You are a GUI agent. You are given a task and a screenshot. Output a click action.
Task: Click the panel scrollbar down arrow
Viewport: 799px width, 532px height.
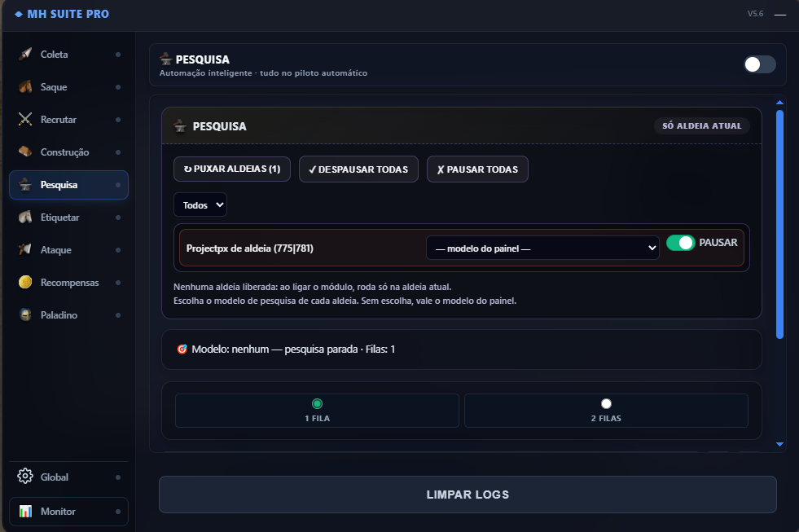(x=779, y=444)
